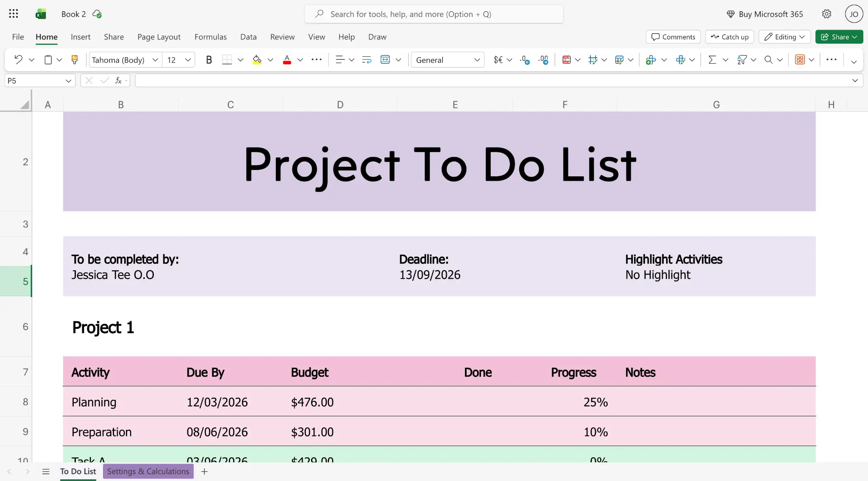
Task: Open more font options ellipsis
Action: (317, 60)
